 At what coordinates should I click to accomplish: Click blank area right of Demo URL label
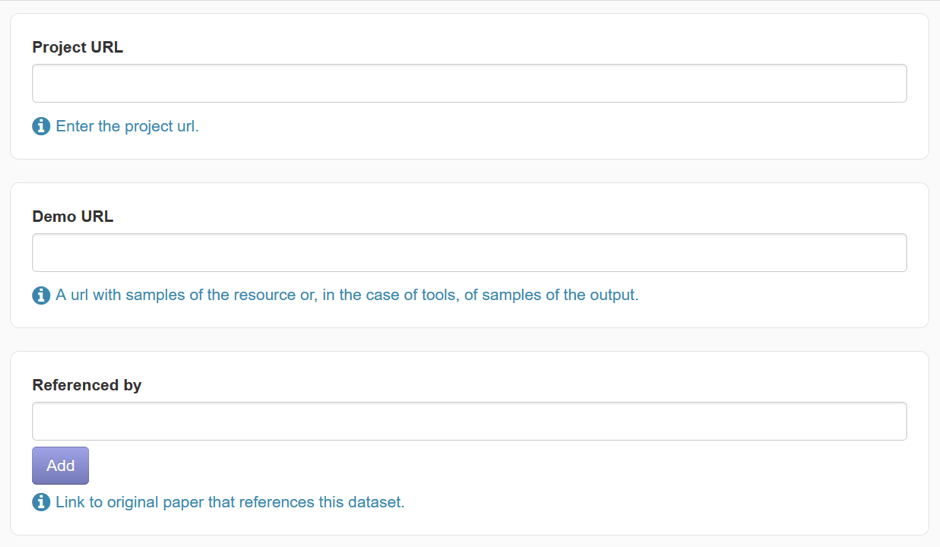(x=500, y=216)
